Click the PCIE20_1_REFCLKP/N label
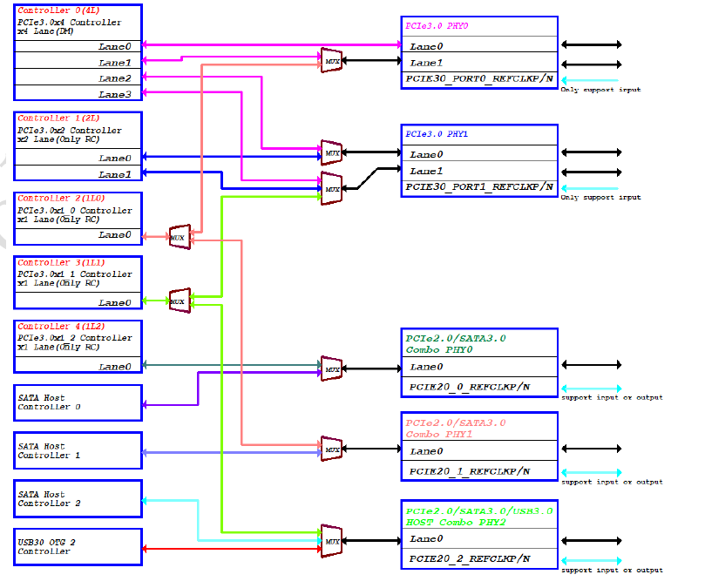The width and height of the screenshot is (705, 588). 470,471
